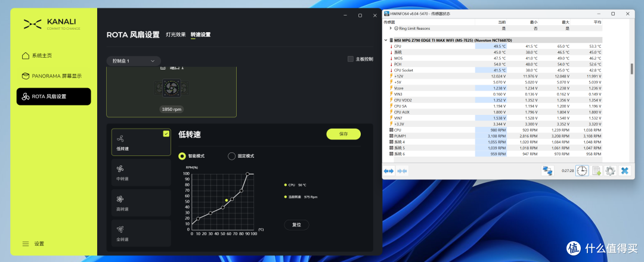Click the HWiNFO vertical scrollbar thumb
This screenshot has width=644, height=262.
click(632, 69)
